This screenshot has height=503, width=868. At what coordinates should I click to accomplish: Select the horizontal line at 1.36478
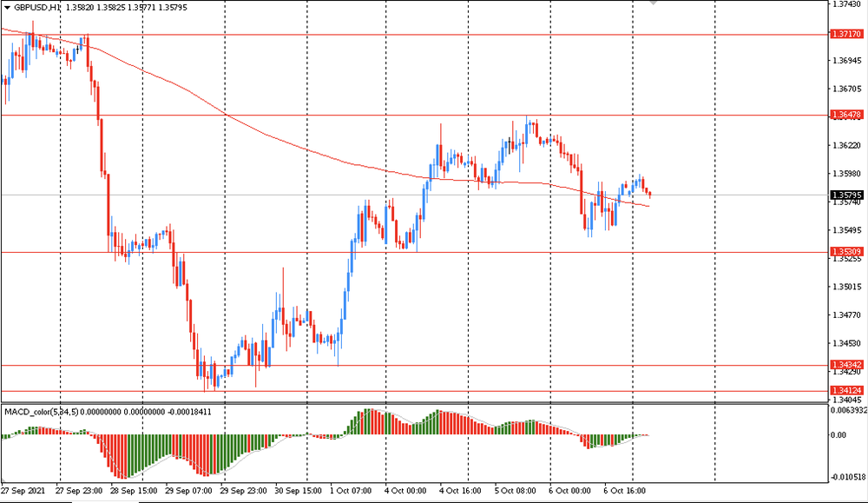click(x=414, y=116)
